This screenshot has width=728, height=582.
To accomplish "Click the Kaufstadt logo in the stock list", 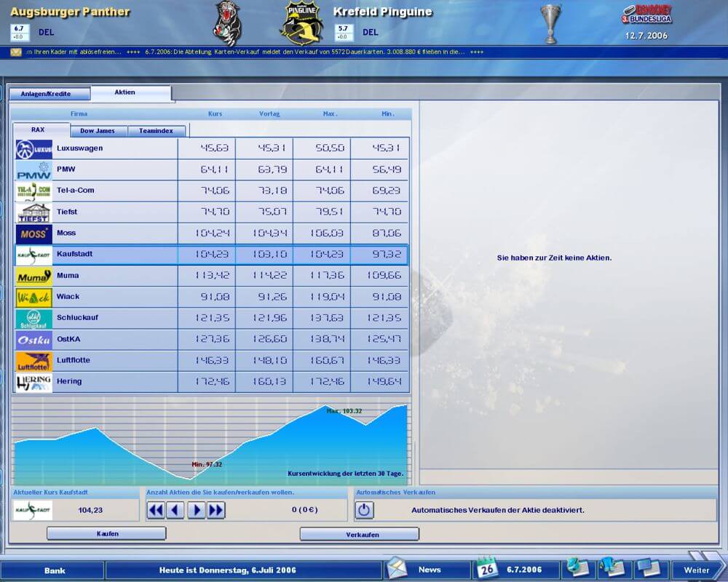I will click(34, 255).
